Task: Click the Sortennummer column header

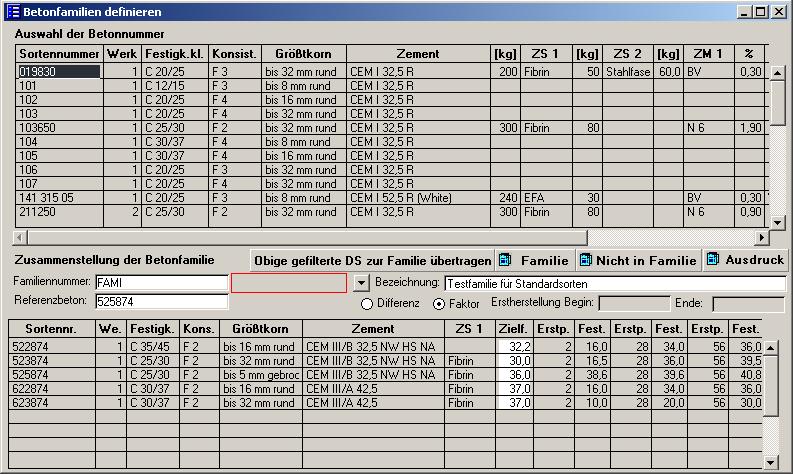Action: pyautogui.click(x=60, y=54)
